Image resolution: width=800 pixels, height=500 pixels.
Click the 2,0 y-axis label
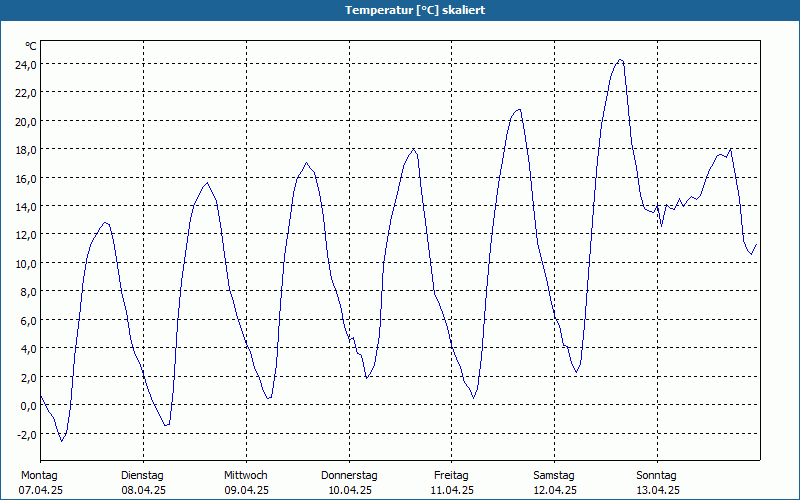click(x=28, y=378)
